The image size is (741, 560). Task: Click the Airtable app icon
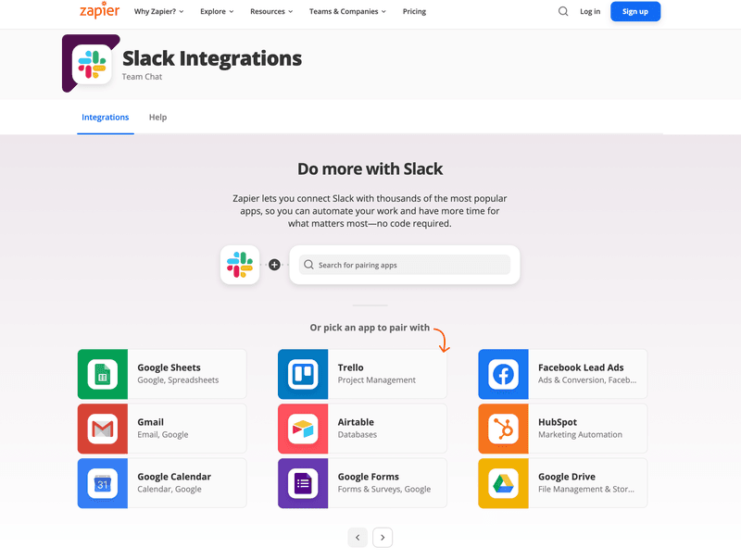click(x=303, y=429)
